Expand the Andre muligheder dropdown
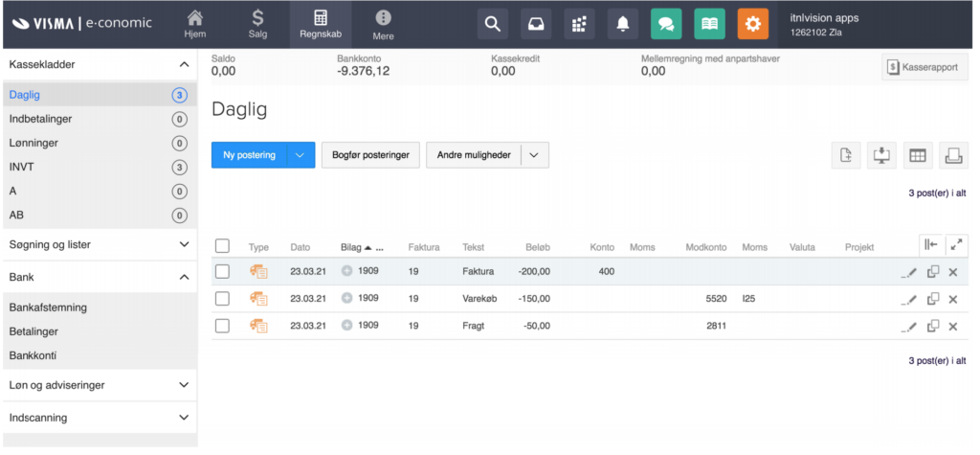Image resolution: width=980 pixels, height=455 pixels. [x=534, y=155]
